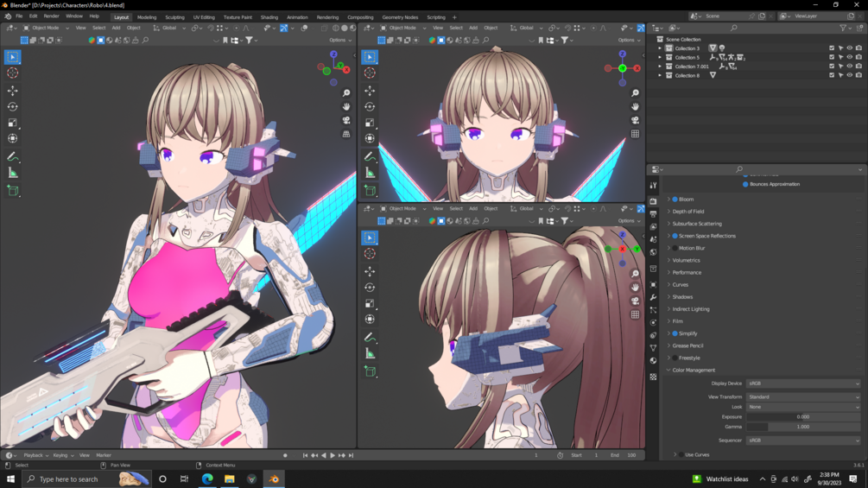This screenshot has height=488, width=868.
Task: Activate Move tool in top-right viewport
Action: tap(370, 90)
